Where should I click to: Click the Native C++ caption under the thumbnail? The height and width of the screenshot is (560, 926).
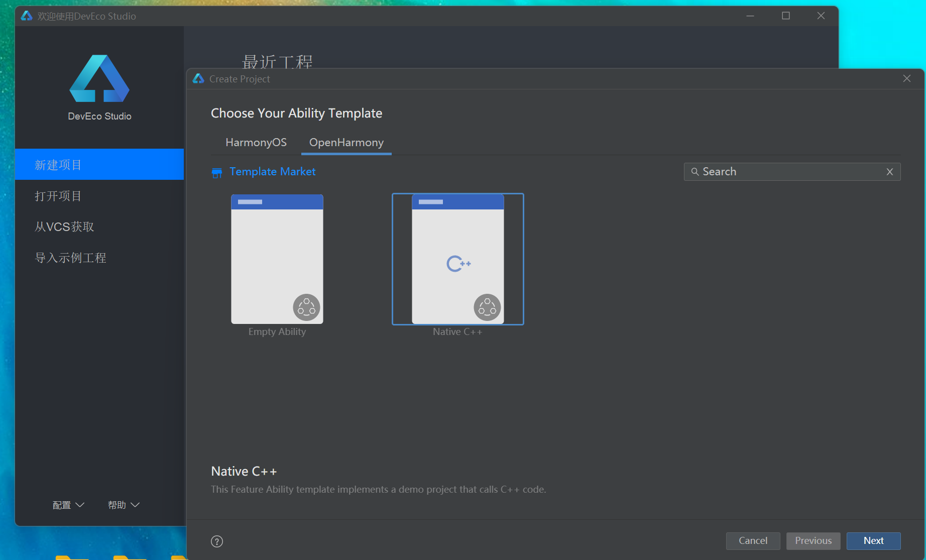(457, 332)
